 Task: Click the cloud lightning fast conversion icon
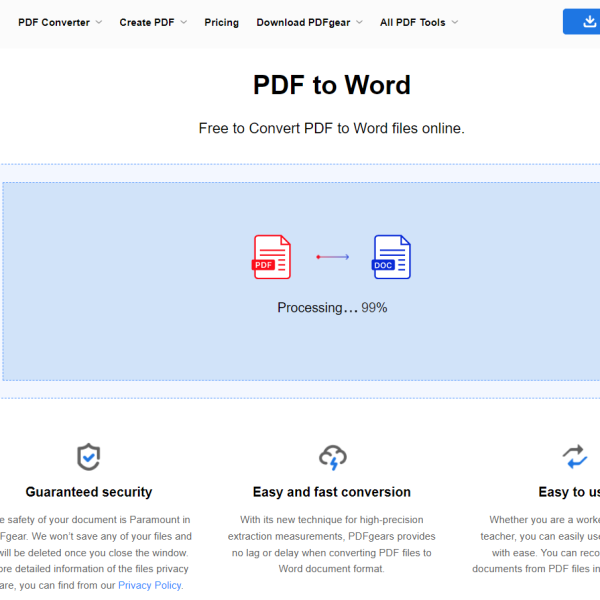point(333,457)
